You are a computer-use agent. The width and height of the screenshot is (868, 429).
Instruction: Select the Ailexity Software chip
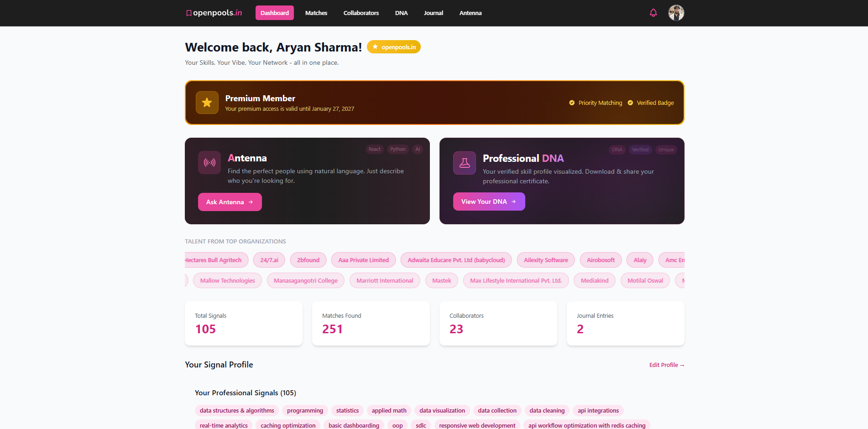coord(546,260)
